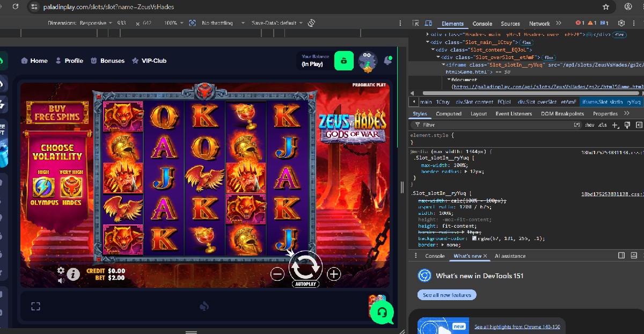Toggle the DevTools device toolbar icon
The image size is (644, 334).
pos(428,23)
